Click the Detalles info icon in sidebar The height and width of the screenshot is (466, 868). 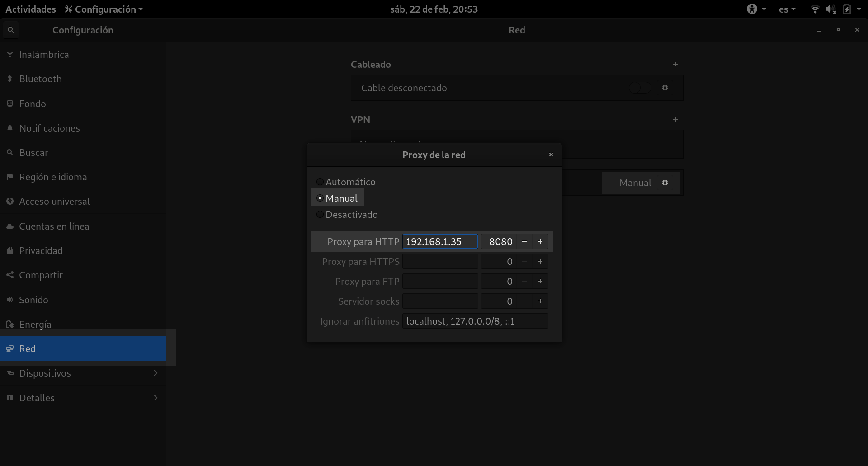pyautogui.click(x=10, y=398)
